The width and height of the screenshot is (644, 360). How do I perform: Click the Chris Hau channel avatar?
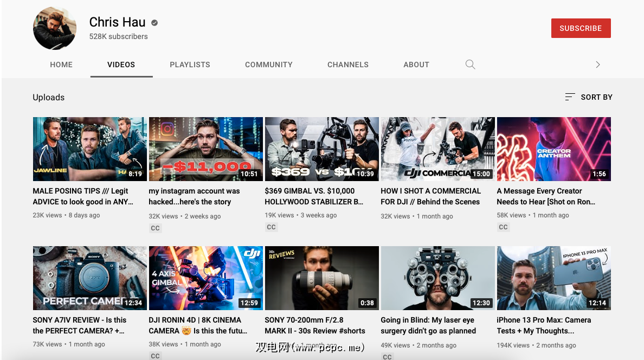pos(55,28)
